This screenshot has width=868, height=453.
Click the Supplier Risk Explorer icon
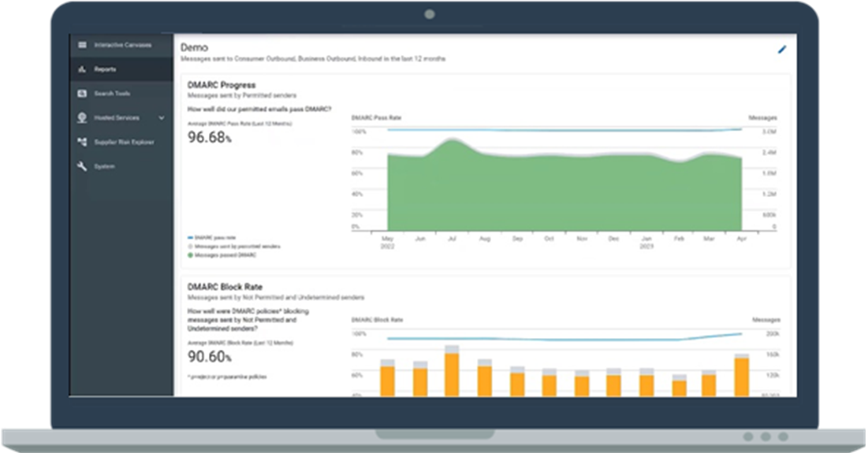tap(81, 143)
